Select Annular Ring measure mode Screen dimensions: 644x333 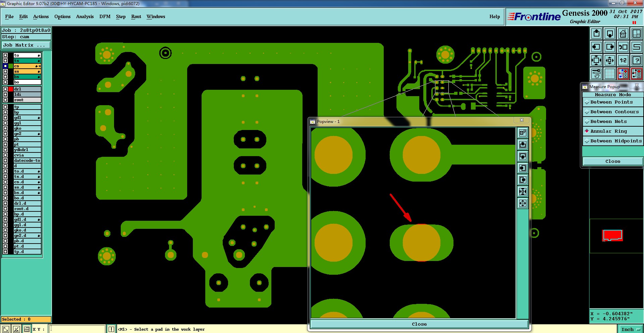coord(613,131)
